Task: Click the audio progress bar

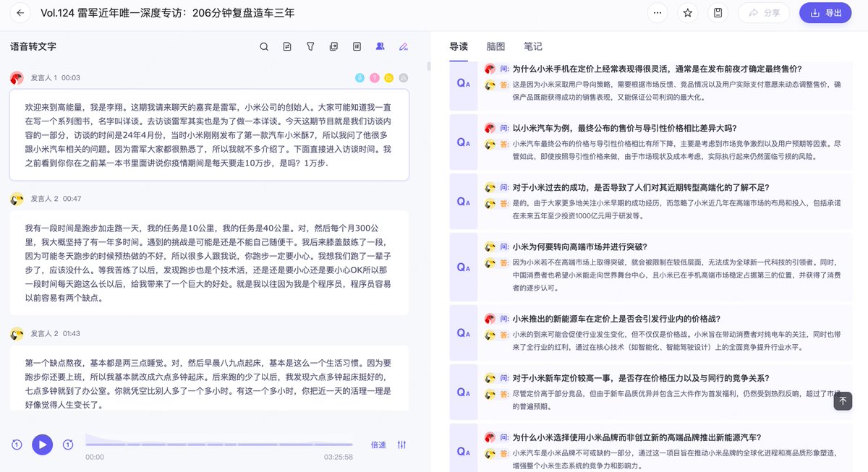Action: click(219, 444)
